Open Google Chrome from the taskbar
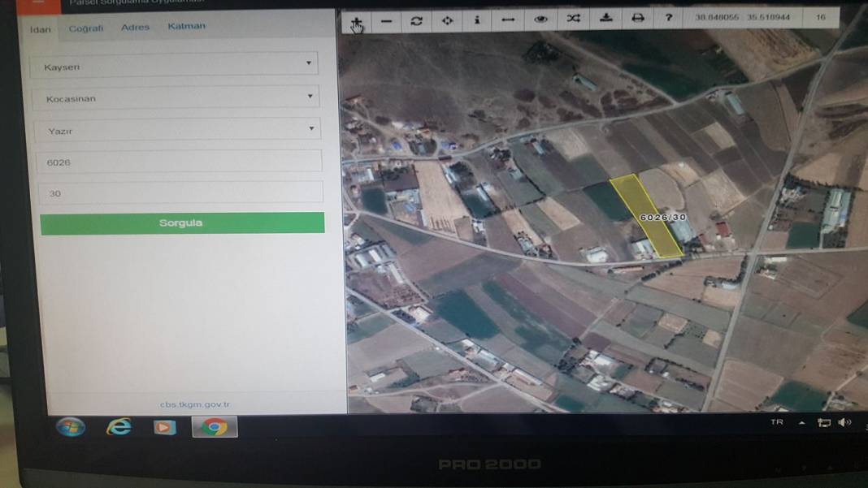 pos(215,427)
